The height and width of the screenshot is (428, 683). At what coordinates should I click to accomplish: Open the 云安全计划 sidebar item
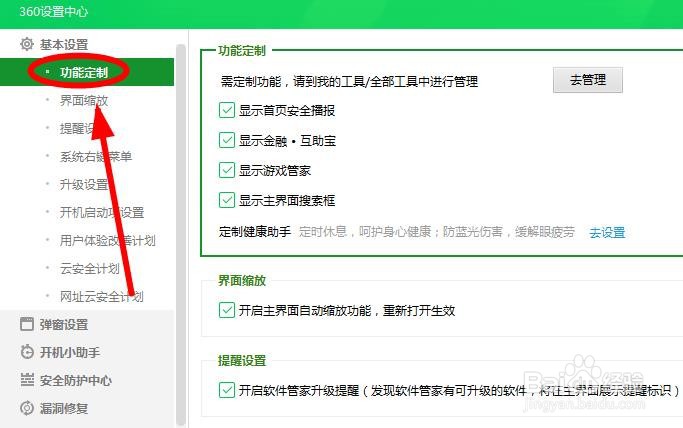[x=89, y=269]
